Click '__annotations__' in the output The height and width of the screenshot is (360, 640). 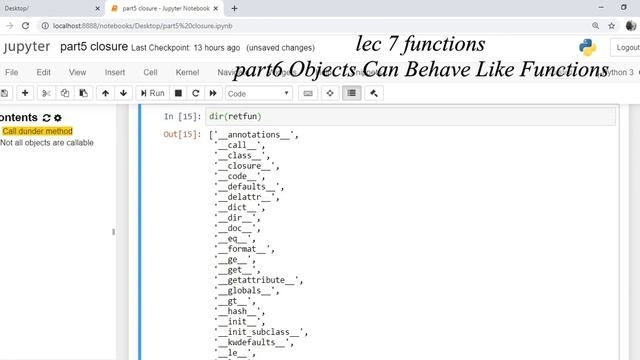point(255,135)
